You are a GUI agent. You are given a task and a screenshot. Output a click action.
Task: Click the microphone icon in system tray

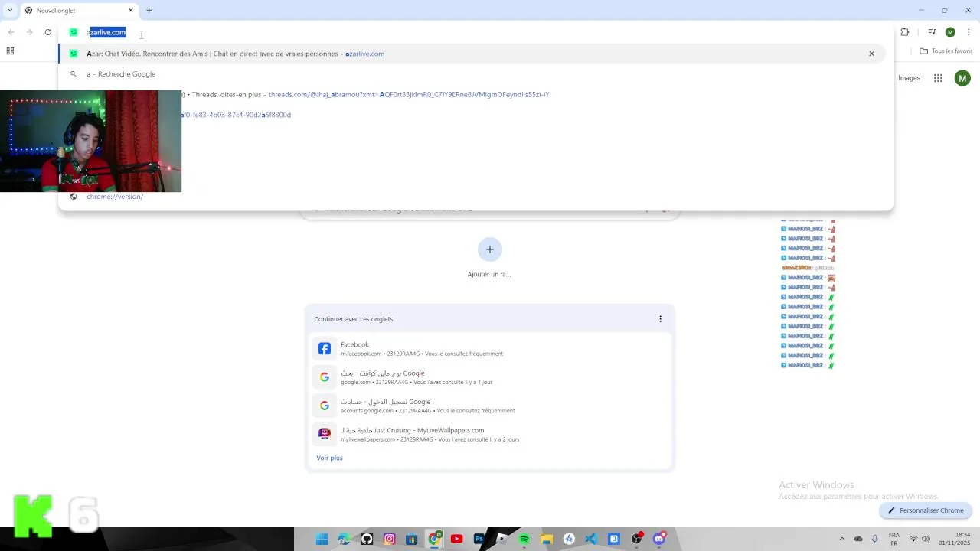[x=874, y=539]
